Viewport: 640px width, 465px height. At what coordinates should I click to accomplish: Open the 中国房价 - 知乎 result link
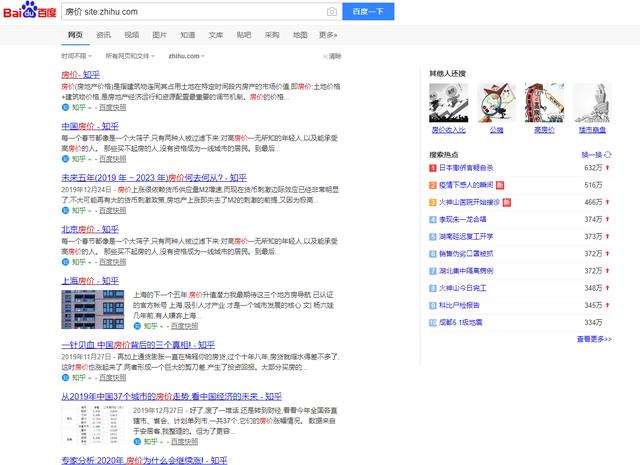(90, 126)
